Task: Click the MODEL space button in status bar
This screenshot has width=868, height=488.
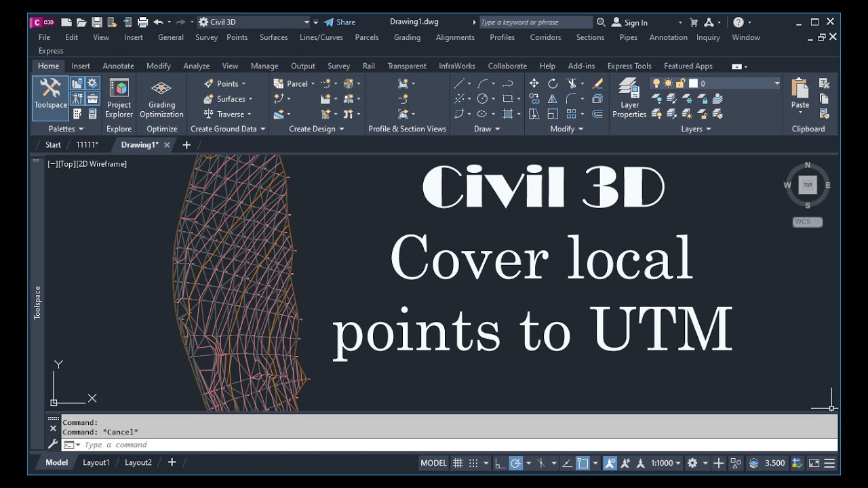Action: point(433,463)
